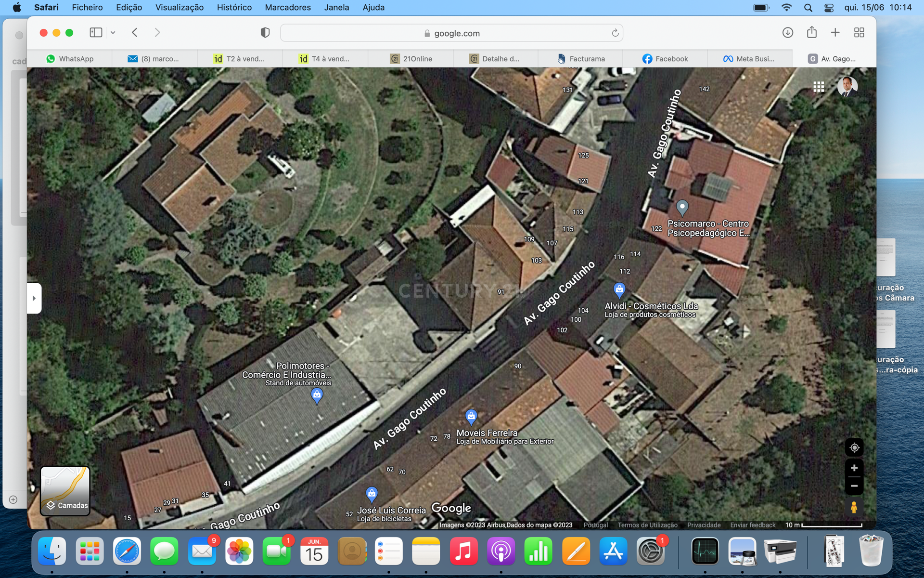Click the google.com address bar

[451, 33]
